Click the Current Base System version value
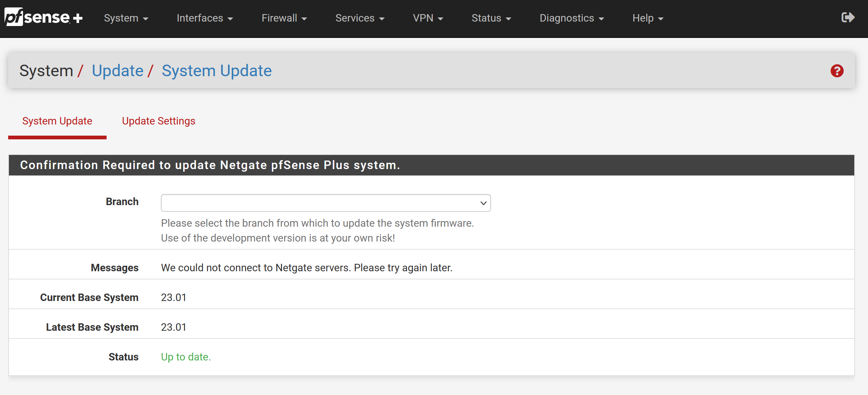Image resolution: width=868 pixels, height=395 pixels. [173, 297]
